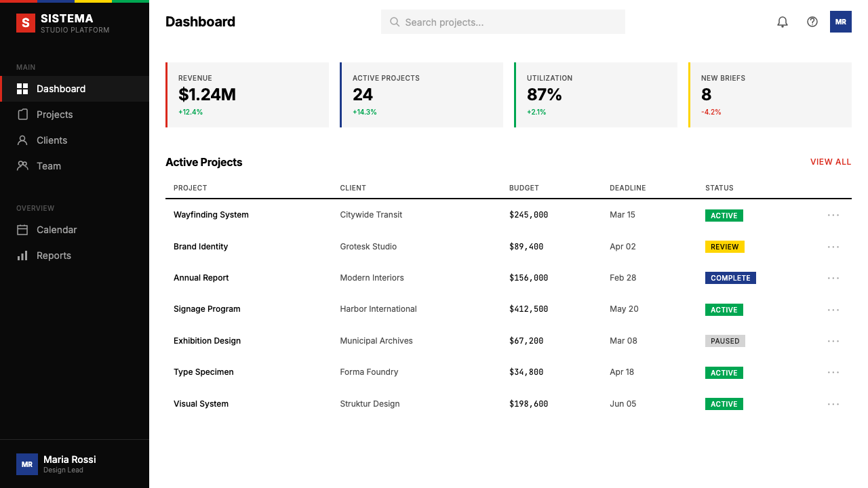Open more options for Brand Identity row
Screen dimensions: 868x488
(x=833, y=247)
